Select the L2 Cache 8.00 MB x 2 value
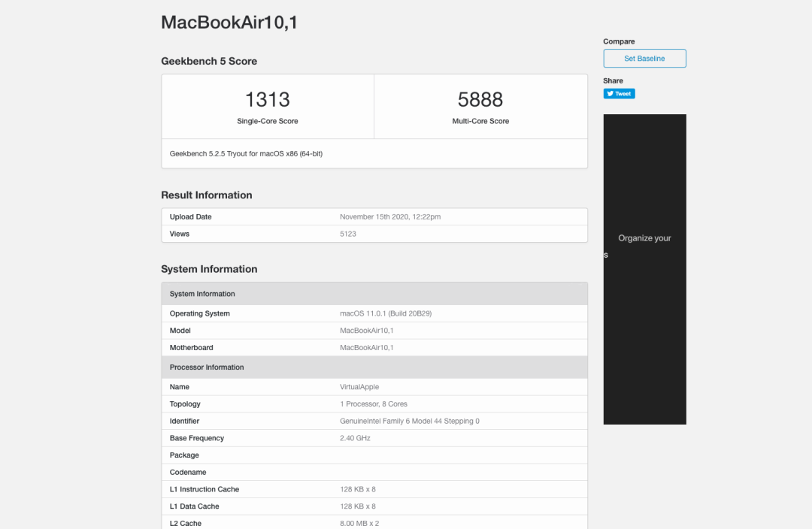The image size is (812, 529). click(x=359, y=524)
